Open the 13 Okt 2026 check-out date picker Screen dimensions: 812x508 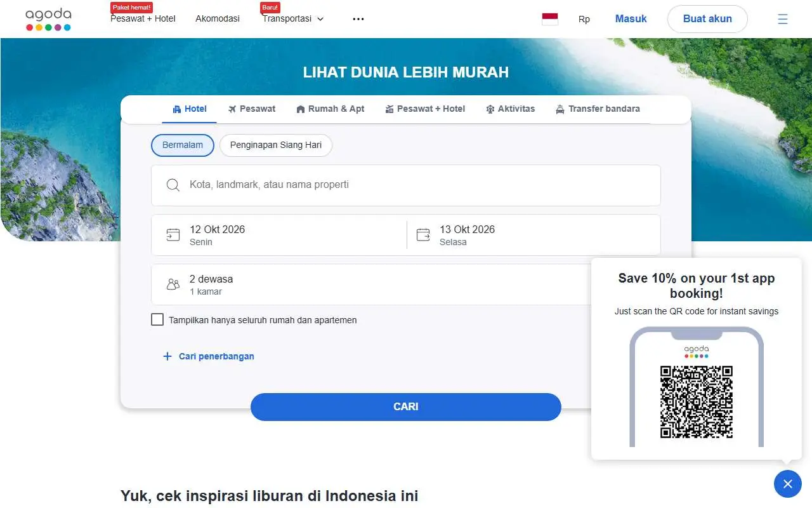[x=534, y=235]
